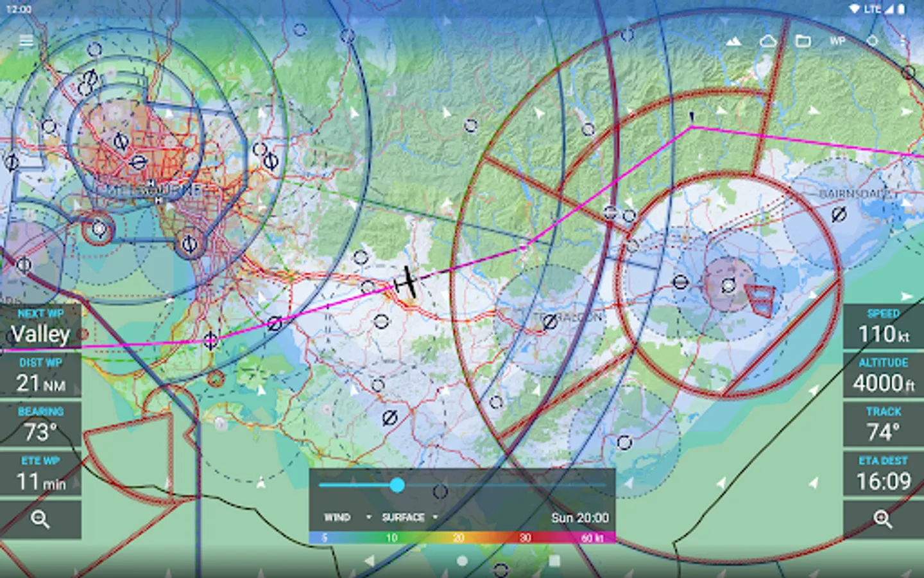Viewport: 924px width, 578px height.
Task: Open the SURFACE altitude dropdown
Action: click(x=409, y=517)
